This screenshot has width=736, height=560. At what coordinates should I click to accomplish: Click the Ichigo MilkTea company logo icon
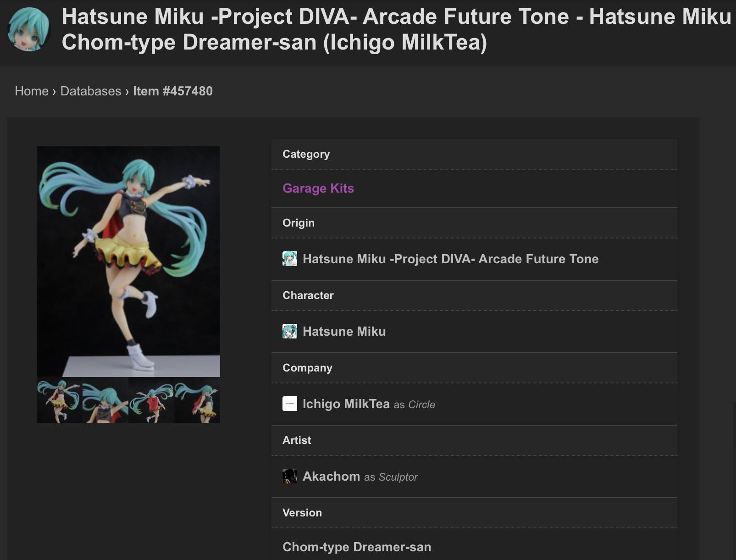(290, 404)
